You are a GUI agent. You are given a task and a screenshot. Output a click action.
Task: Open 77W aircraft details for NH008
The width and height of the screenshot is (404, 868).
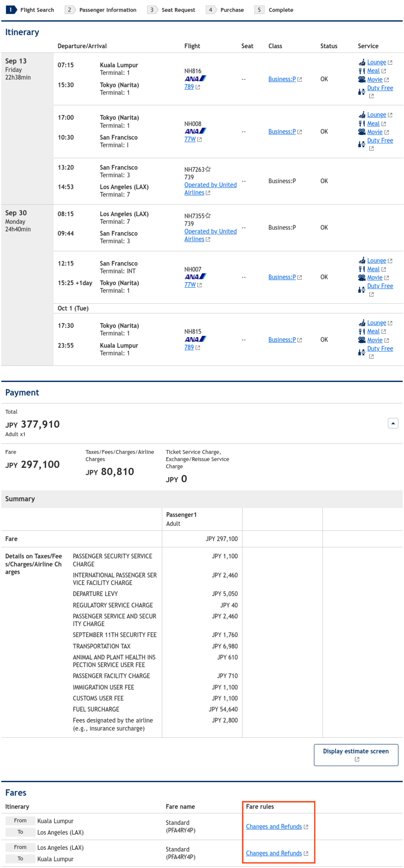(x=190, y=139)
